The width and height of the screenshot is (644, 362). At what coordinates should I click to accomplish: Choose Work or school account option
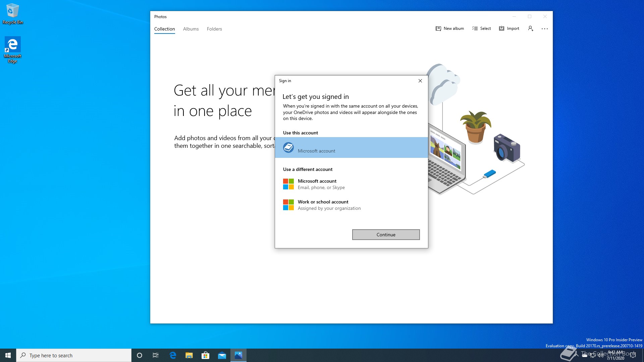352,205
